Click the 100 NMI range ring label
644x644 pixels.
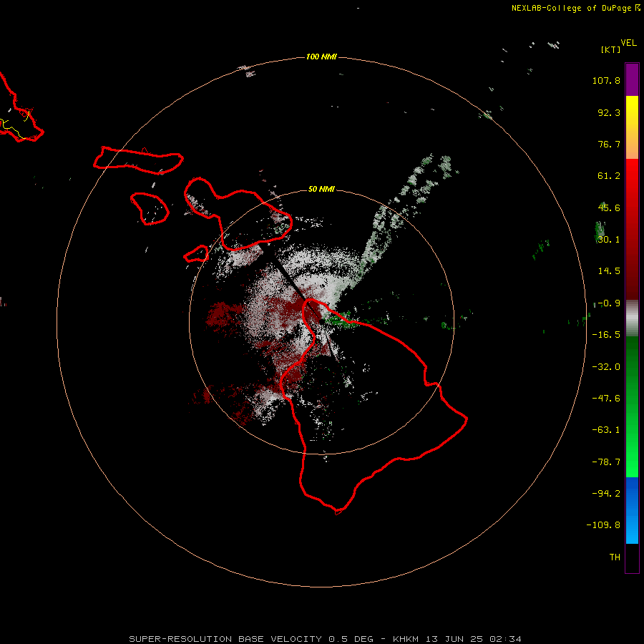tap(321, 57)
